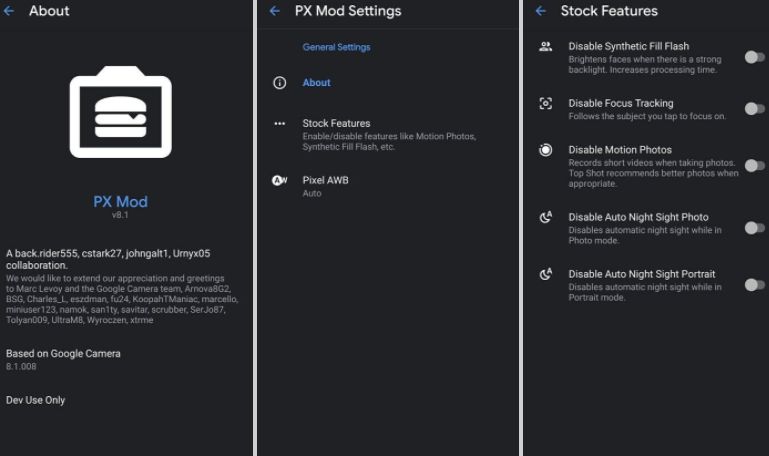
Task: Open Pixel AWB Auto selection
Action: coord(325,186)
